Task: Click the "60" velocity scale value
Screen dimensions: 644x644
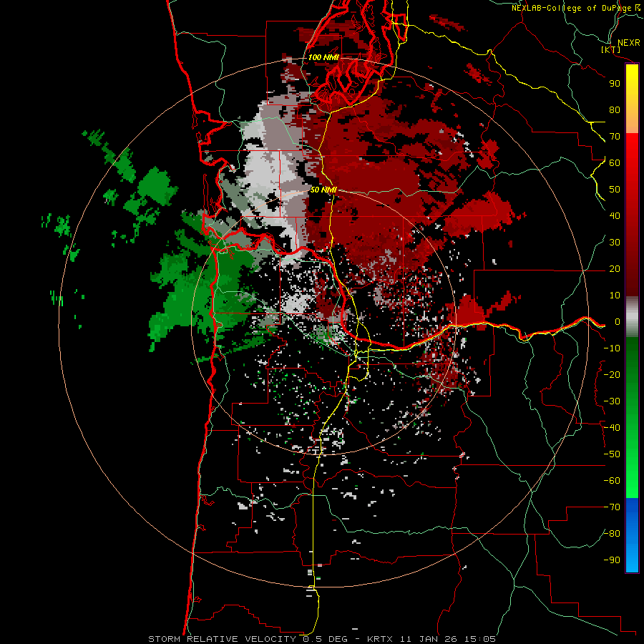Action: pyautogui.click(x=615, y=162)
